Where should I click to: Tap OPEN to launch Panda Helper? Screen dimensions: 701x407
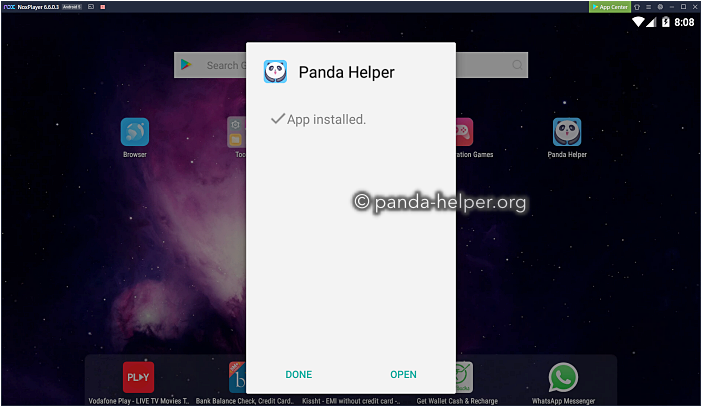[403, 374]
